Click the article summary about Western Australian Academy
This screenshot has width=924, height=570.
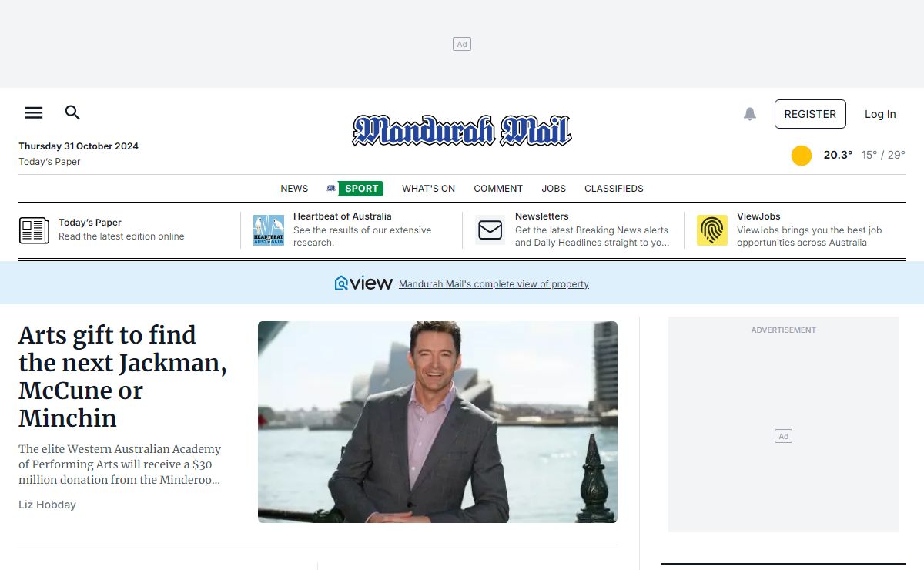tap(120, 464)
